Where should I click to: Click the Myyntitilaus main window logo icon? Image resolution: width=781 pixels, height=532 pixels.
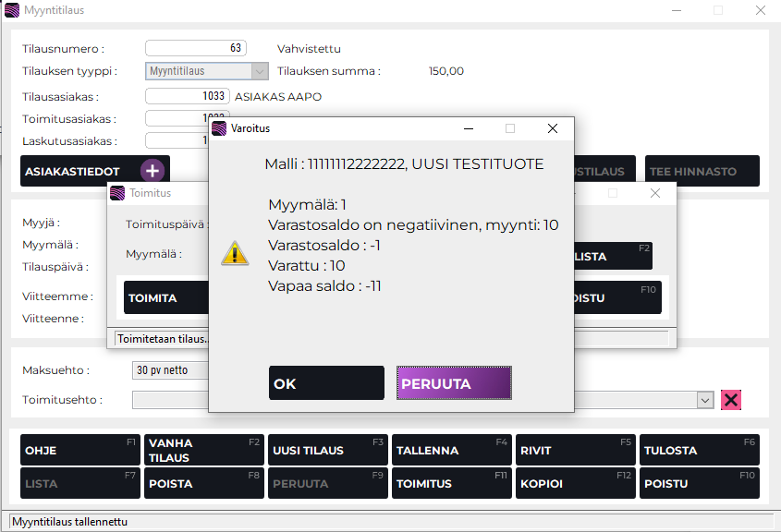[11, 10]
